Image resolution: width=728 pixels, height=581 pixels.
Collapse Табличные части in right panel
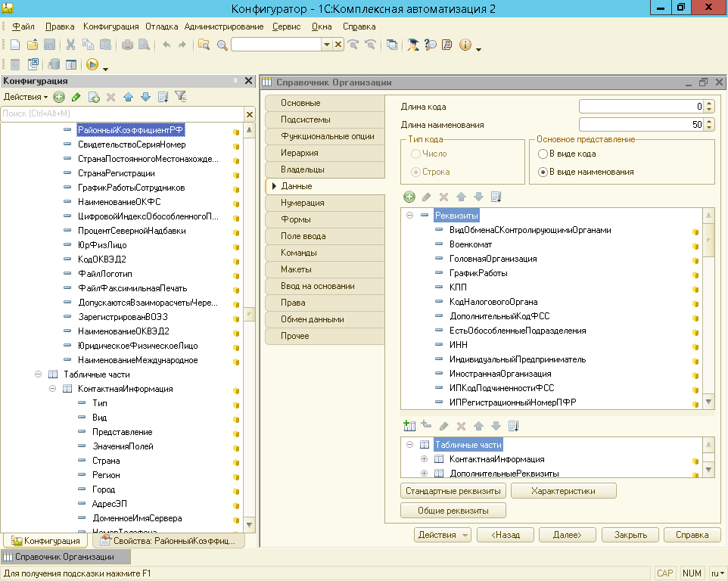(409, 445)
